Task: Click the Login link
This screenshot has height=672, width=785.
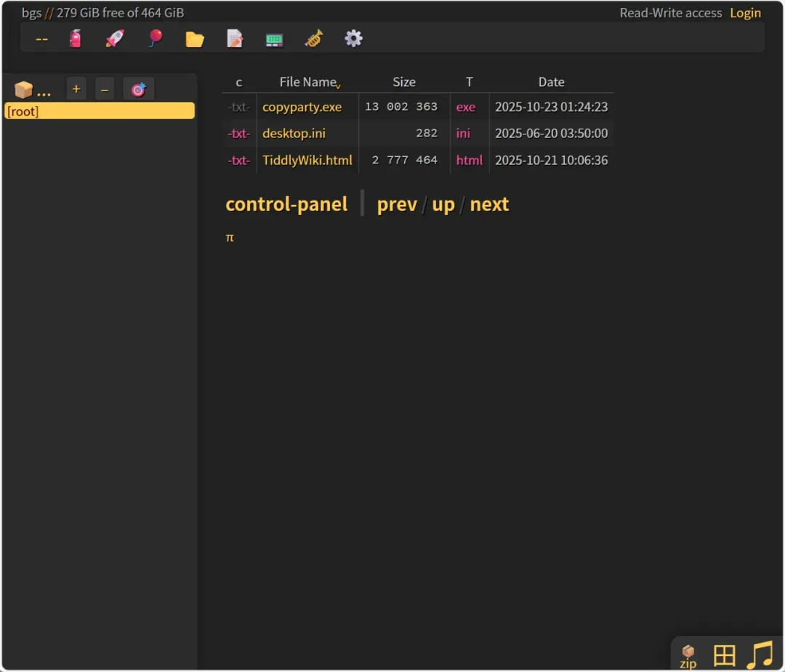Action: tap(745, 13)
